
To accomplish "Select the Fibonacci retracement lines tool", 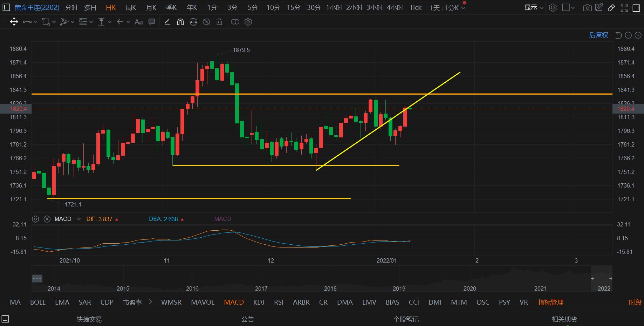I will 83,22.
